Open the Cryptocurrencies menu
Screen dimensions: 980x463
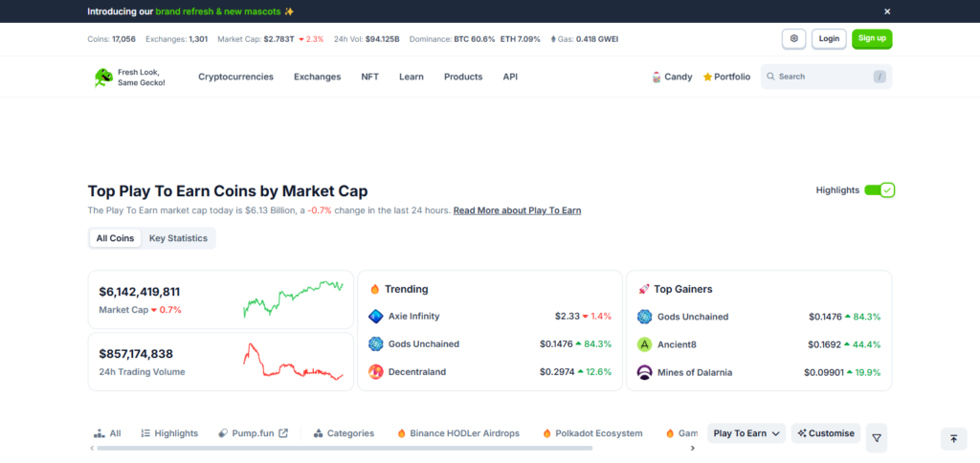[x=235, y=77]
